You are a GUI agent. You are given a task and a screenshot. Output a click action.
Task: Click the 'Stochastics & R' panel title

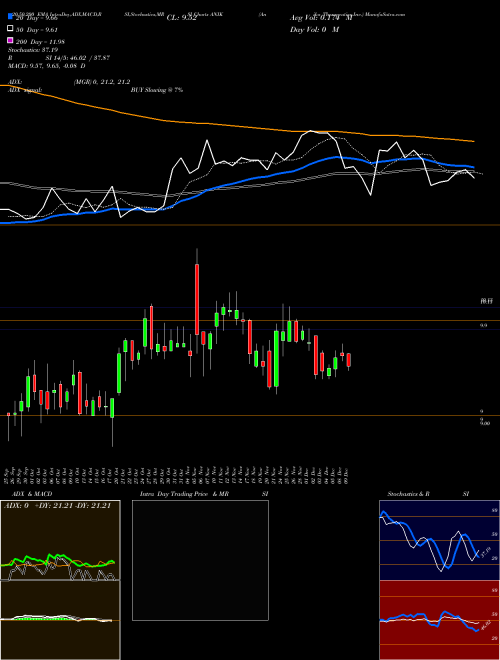(x=408, y=494)
